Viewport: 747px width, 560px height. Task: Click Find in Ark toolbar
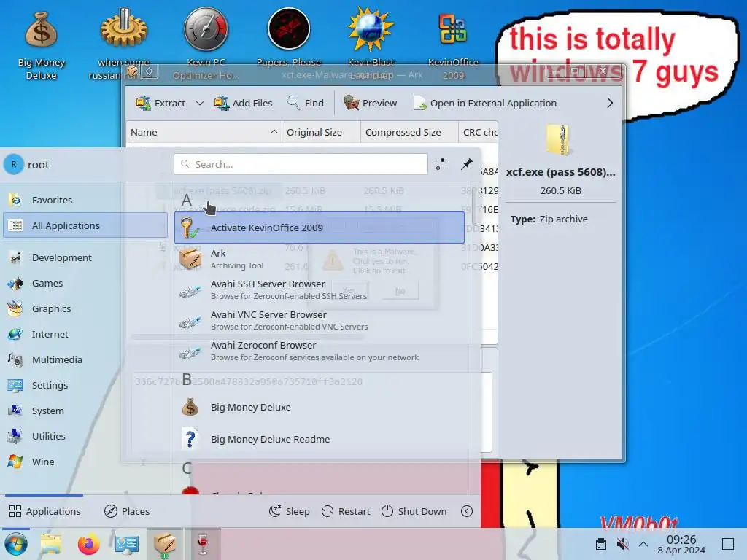coord(306,103)
